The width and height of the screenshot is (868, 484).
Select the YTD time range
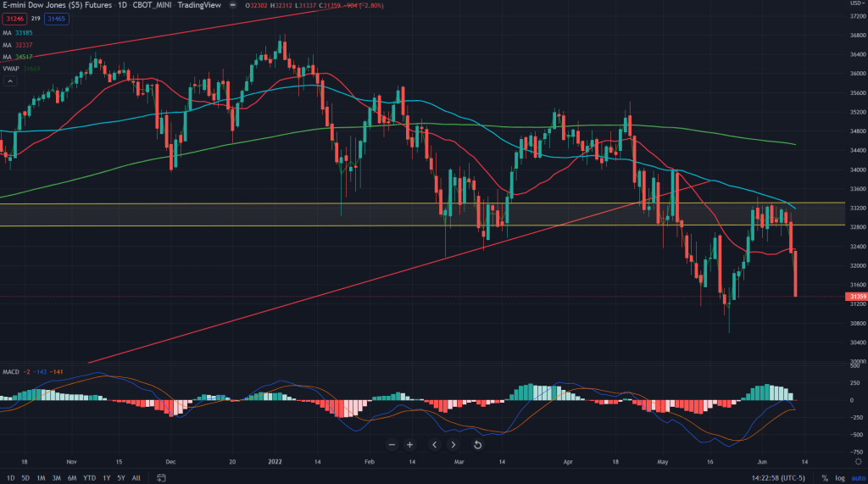(89, 478)
